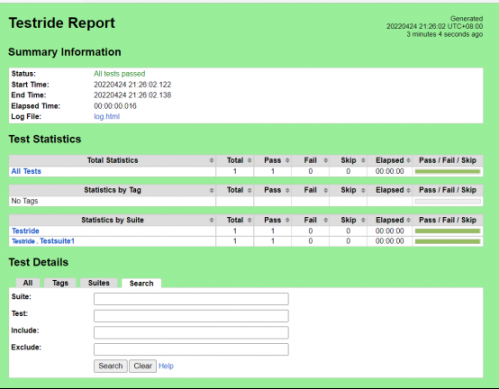
Task: Open the log.html log file link
Action: (107, 117)
